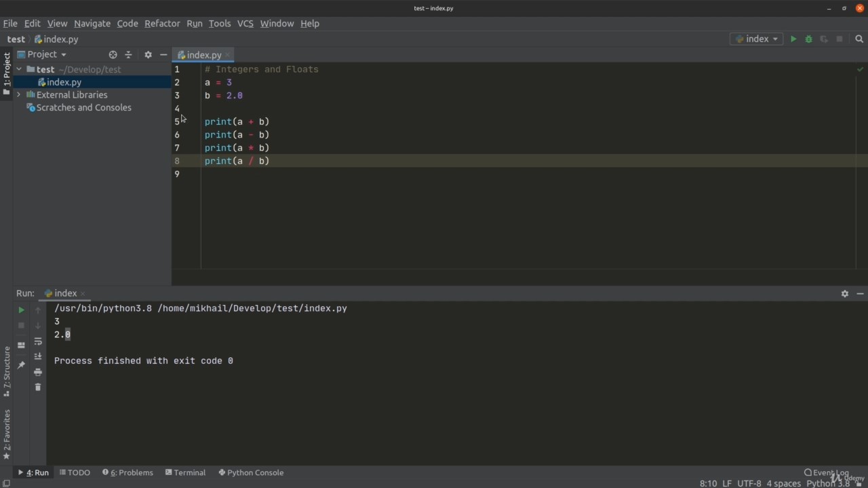Collapse all in Project panel

pyautogui.click(x=128, y=54)
